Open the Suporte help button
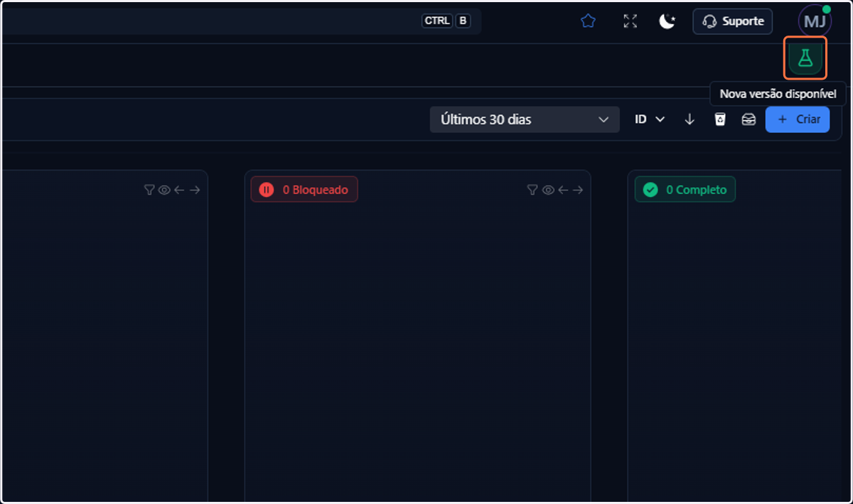The height and width of the screenshot is (504, 853). pyautogui.click(x=733, y=21)
